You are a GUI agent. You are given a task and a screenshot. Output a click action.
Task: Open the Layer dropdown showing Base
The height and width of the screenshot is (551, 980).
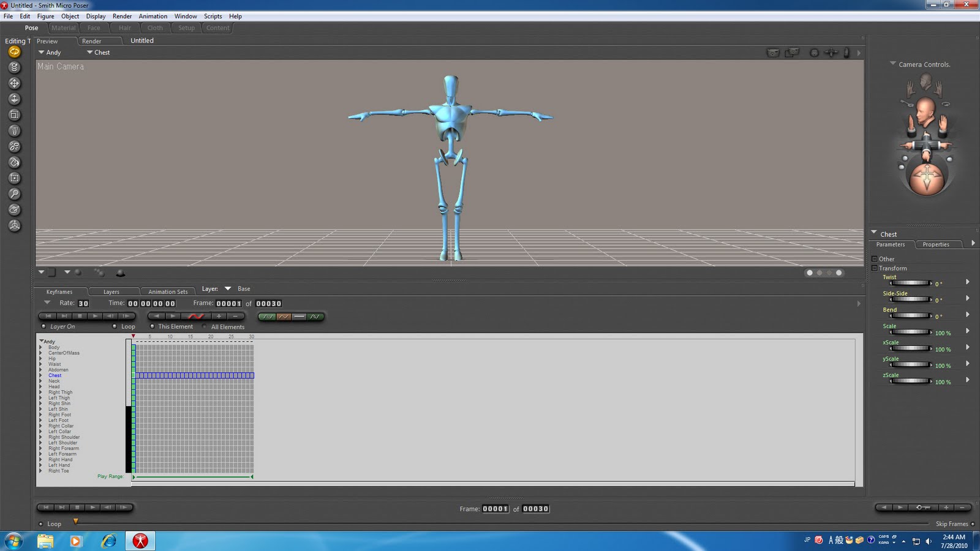point(228,288)
